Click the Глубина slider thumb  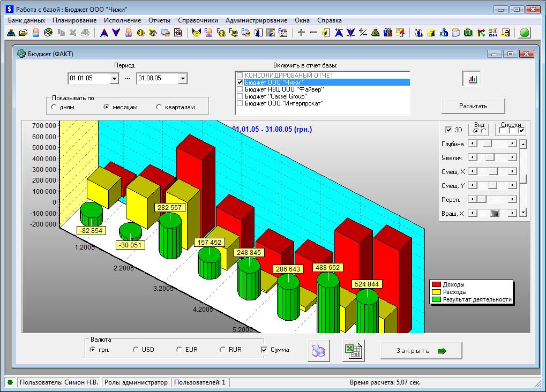(x=487, y=144)
